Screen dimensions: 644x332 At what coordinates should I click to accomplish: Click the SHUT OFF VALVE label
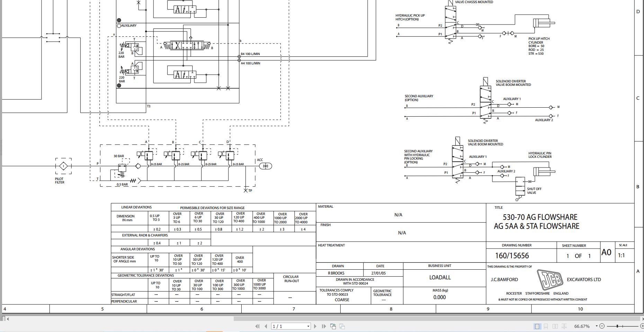point(534,191)
